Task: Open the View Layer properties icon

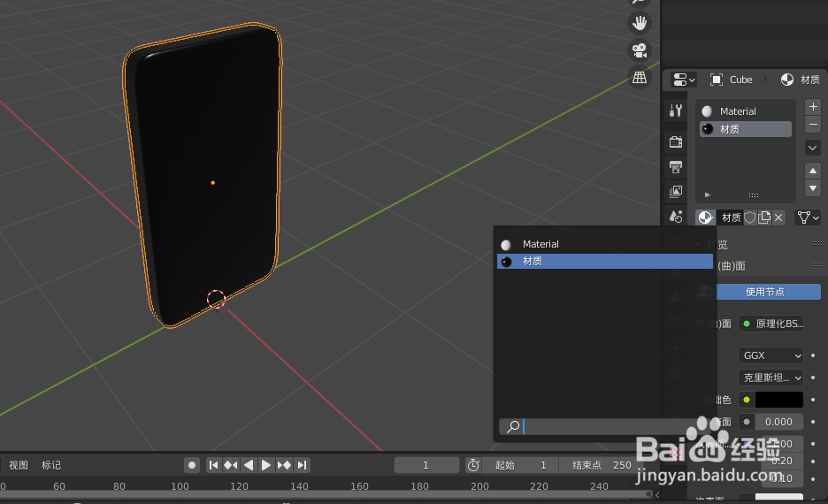Action: coord(676,192)
